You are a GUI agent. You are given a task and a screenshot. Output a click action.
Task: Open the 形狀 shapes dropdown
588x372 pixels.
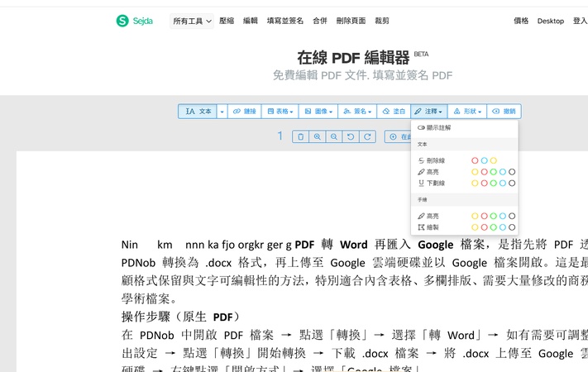[467, 112]
